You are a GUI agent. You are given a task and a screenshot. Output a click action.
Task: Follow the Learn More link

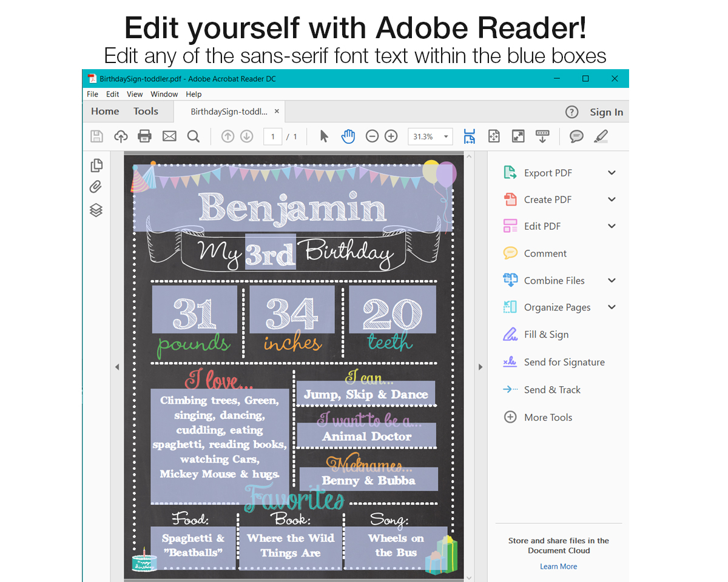[x=559, y=566]
